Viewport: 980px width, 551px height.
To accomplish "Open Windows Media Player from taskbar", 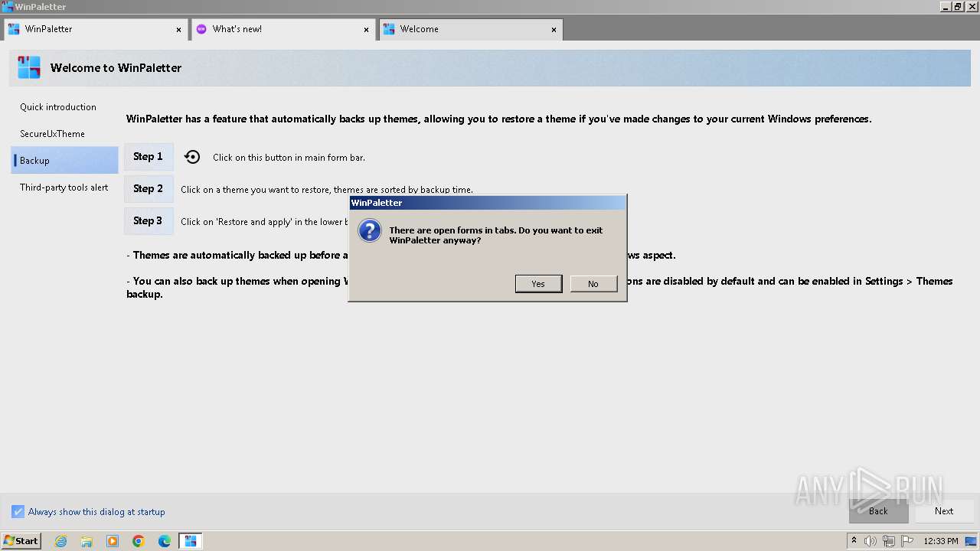I will (x=113, y=541).
